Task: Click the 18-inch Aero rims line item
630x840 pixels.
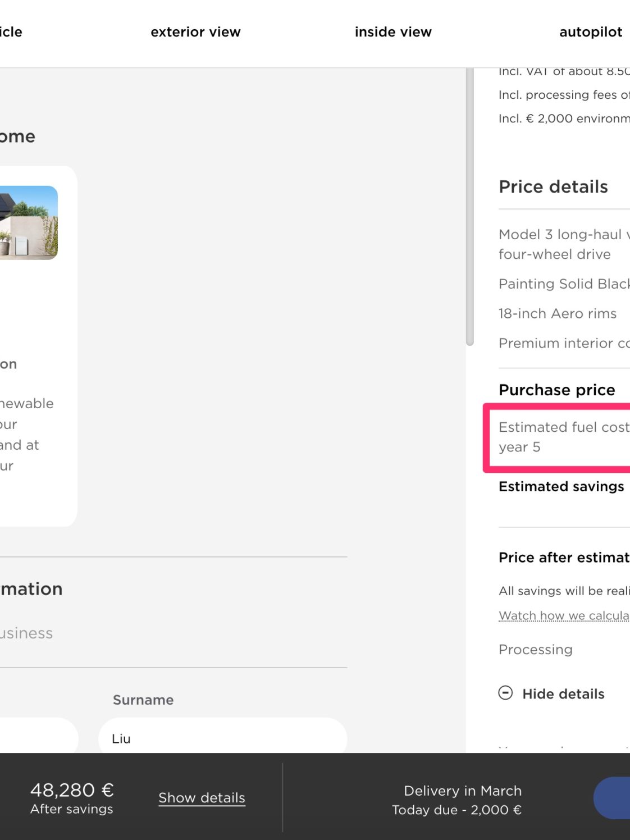Action: click(x=557, y=313)
